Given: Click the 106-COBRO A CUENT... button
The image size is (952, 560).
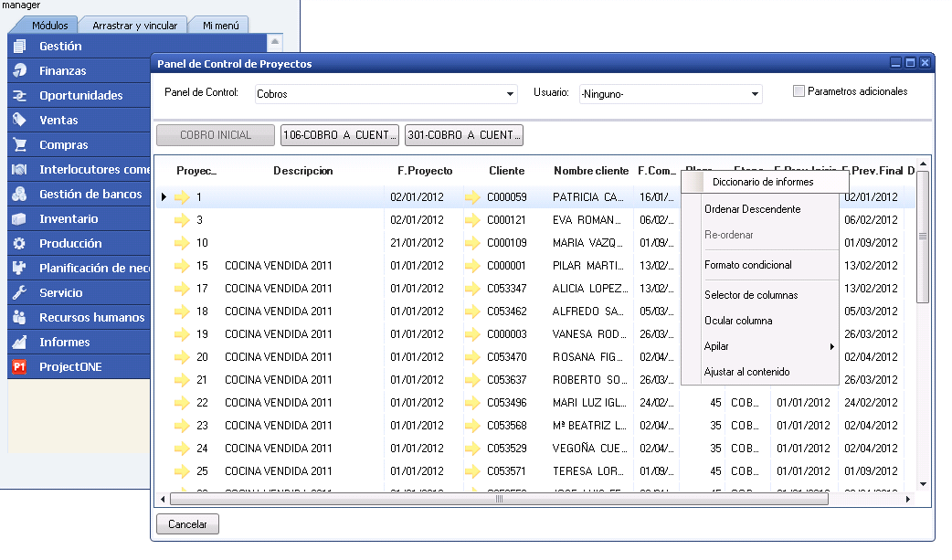Looking at the screenshot, I should tap(340, 135).
